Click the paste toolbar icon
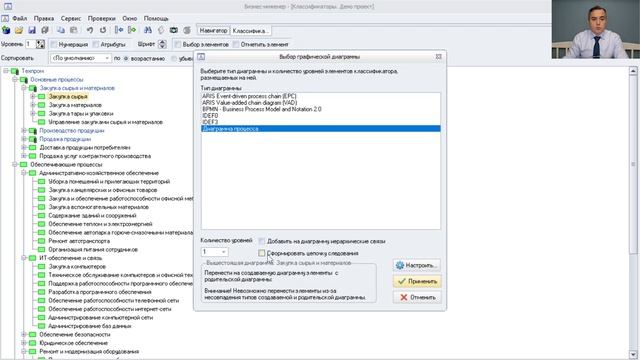 [x=74, y=31]
